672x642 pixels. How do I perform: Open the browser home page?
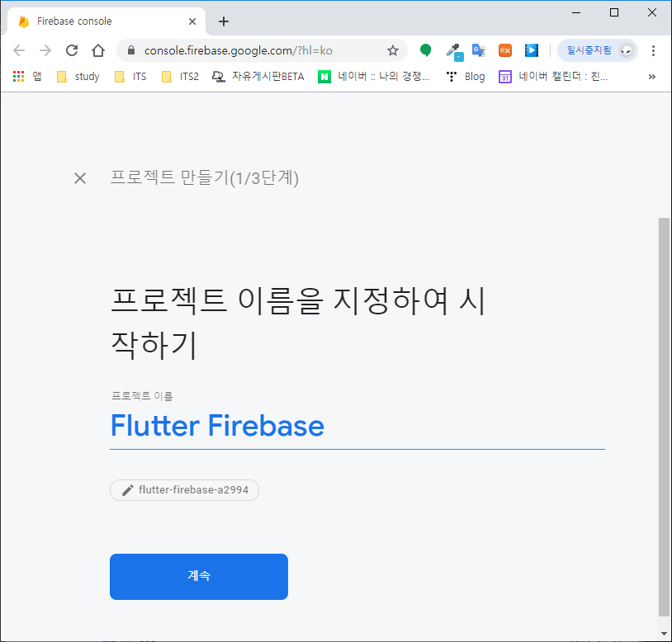pos(98,50)
